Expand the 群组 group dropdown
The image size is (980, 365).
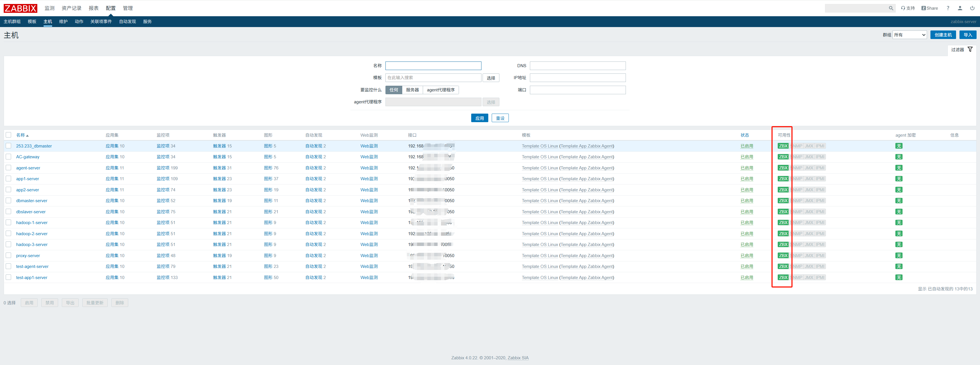click(910, 35)
